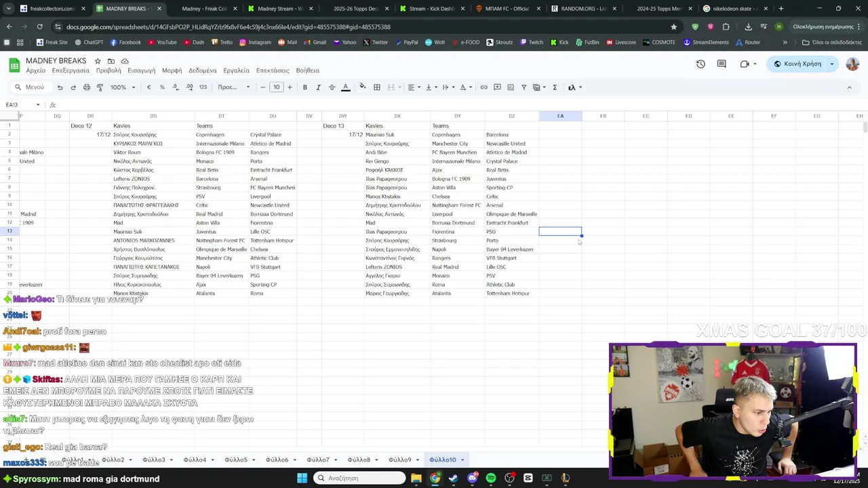Decrease font size with minus
This screenshot has height=488, width=868.
coord(264,87)
